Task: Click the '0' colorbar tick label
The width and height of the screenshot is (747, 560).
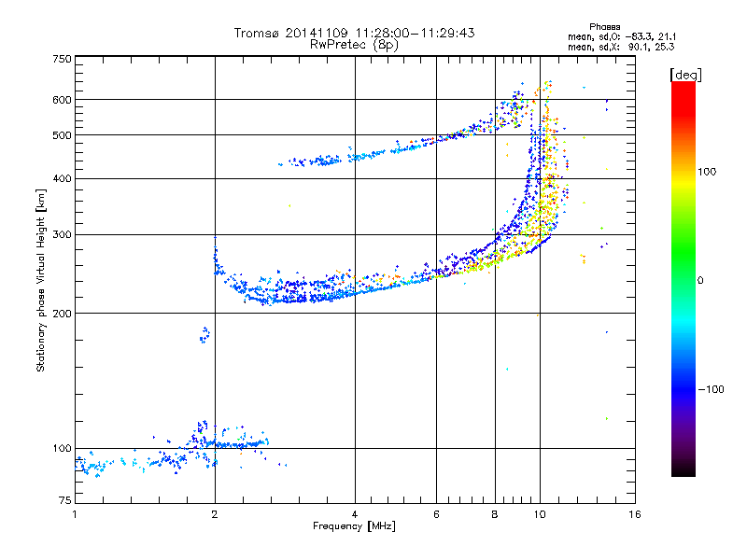Action: pos(700,280)
